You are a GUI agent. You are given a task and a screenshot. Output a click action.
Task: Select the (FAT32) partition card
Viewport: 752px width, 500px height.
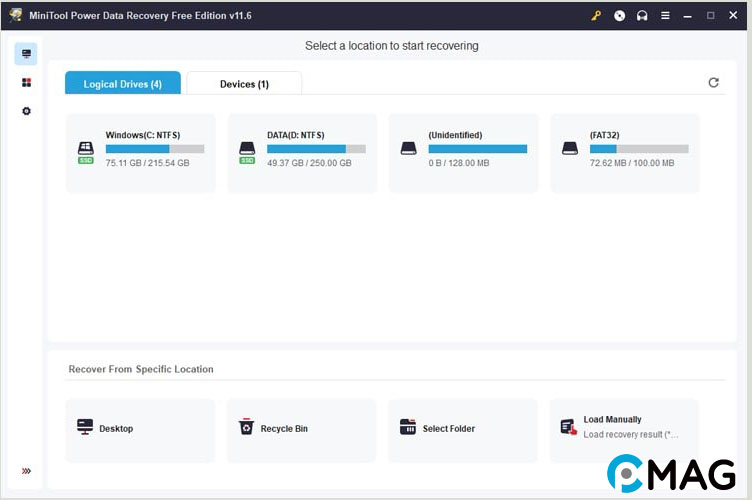(625, 153)
